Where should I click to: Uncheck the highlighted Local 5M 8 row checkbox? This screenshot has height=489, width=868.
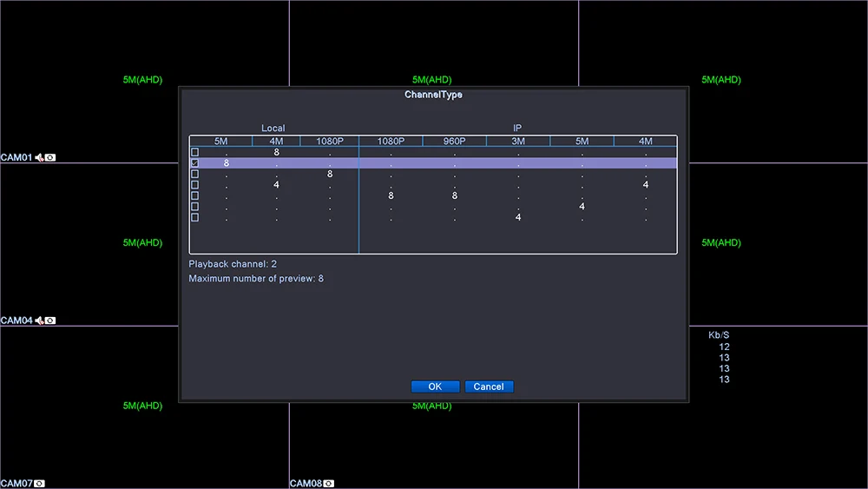(x=194, y=162)
